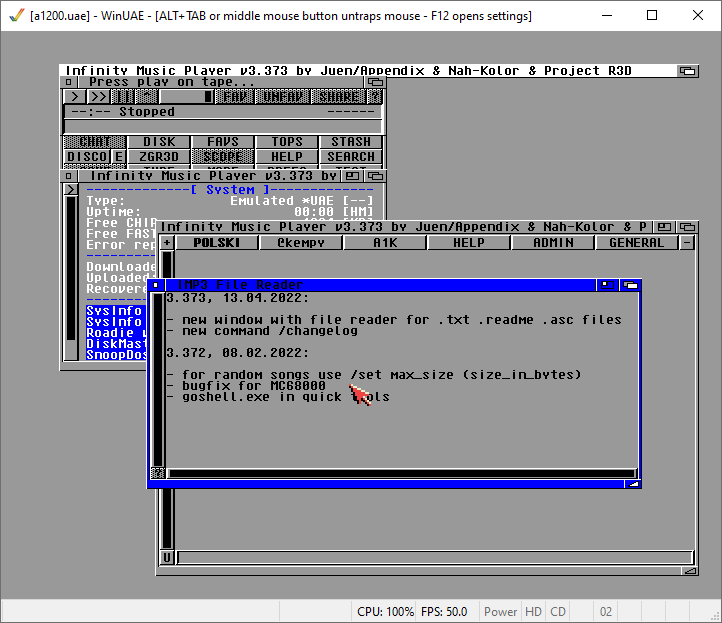722x623 pixels.
Task: Open the FAVS panel
Action: [x=223, y=142]
